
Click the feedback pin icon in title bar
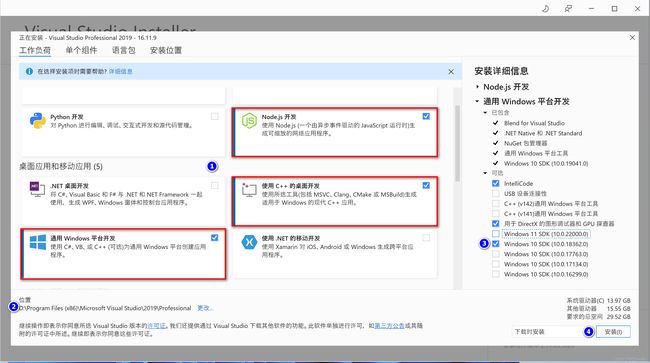[x=568, y=9]
